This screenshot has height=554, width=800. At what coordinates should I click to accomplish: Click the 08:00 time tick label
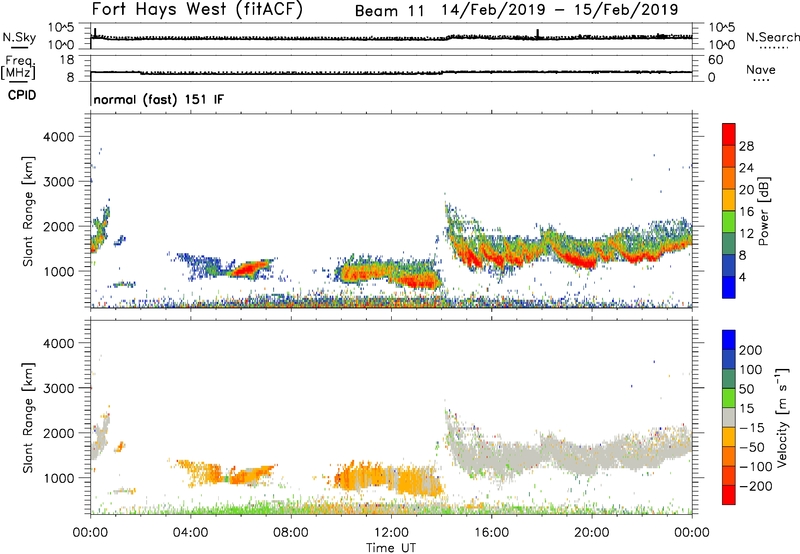pos(291,533)
